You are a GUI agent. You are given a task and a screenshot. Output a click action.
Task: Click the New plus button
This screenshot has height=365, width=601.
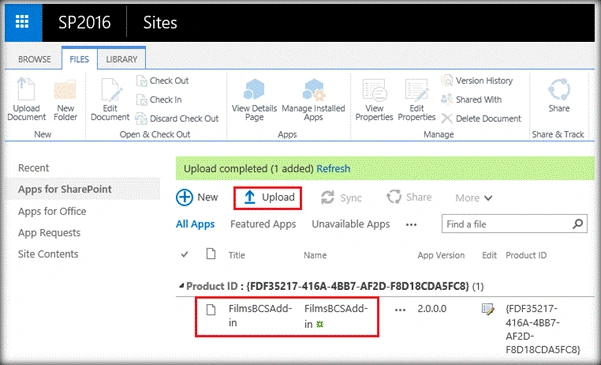[197, 197]
